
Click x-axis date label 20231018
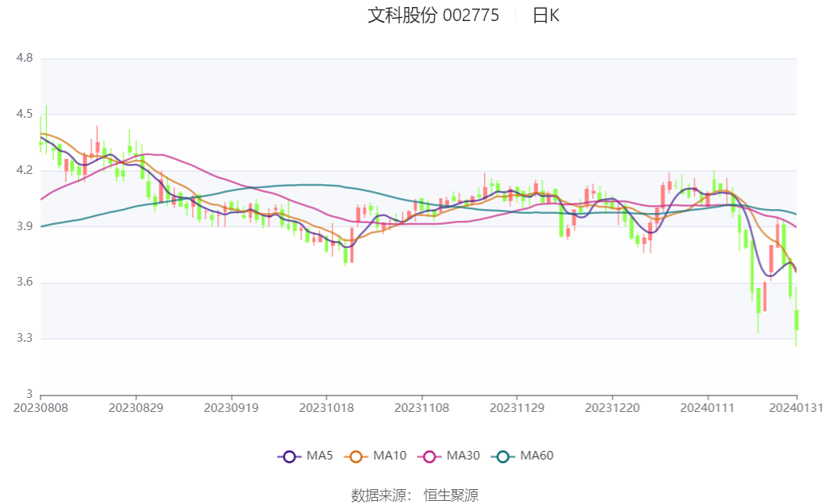(x=326, y=408)
